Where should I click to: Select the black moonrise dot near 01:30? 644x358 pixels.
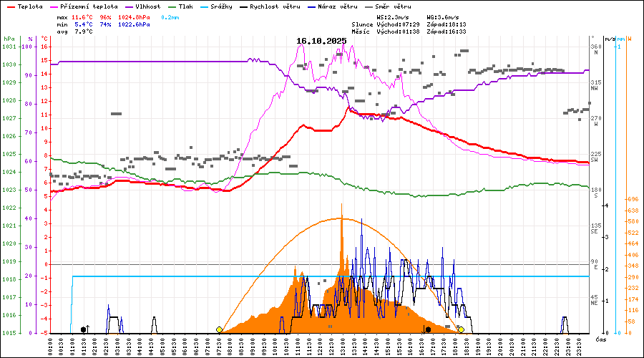coord(84,329)
